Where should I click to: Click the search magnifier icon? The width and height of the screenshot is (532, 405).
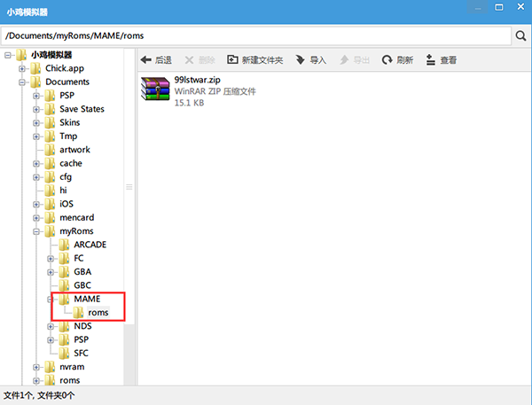[520, 35]
